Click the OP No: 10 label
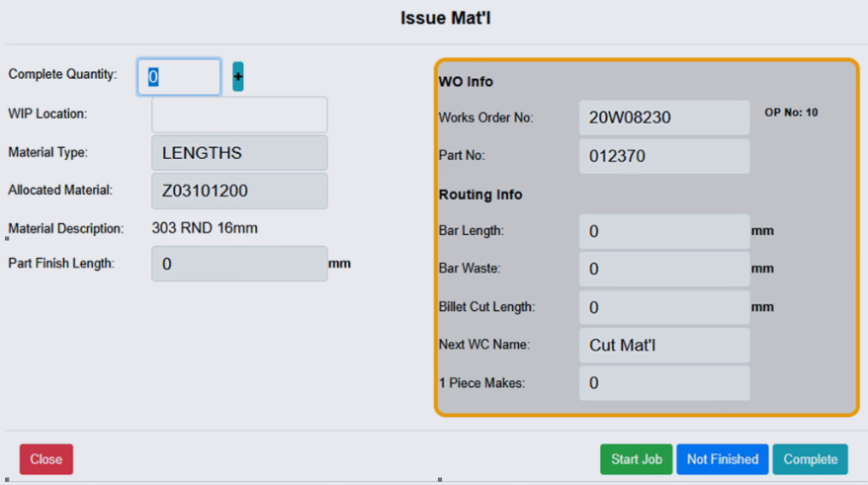This screenshot has height=485, width=868. click(791, 113)
